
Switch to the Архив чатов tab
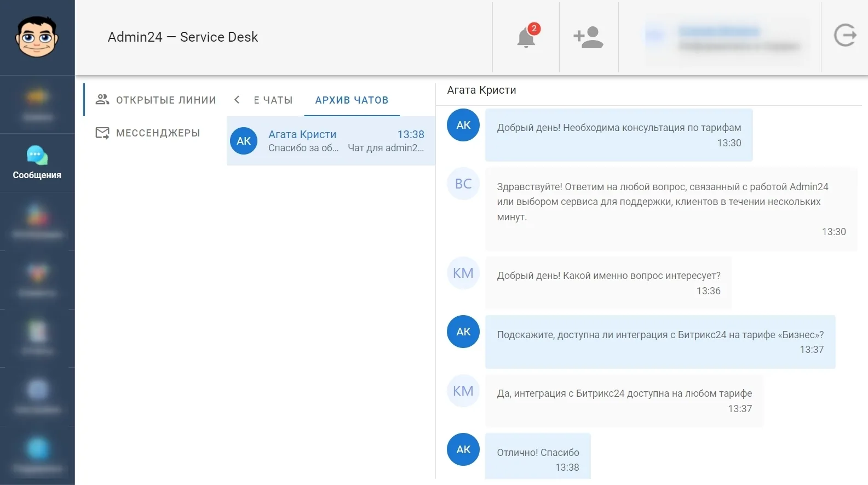[x=352, y=100]
